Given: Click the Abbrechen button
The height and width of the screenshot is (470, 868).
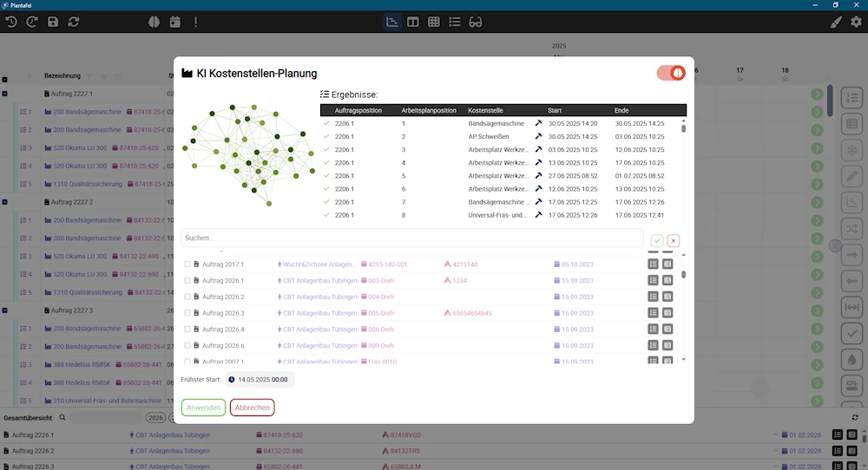Looking at the screenshot, I should 252,408.
